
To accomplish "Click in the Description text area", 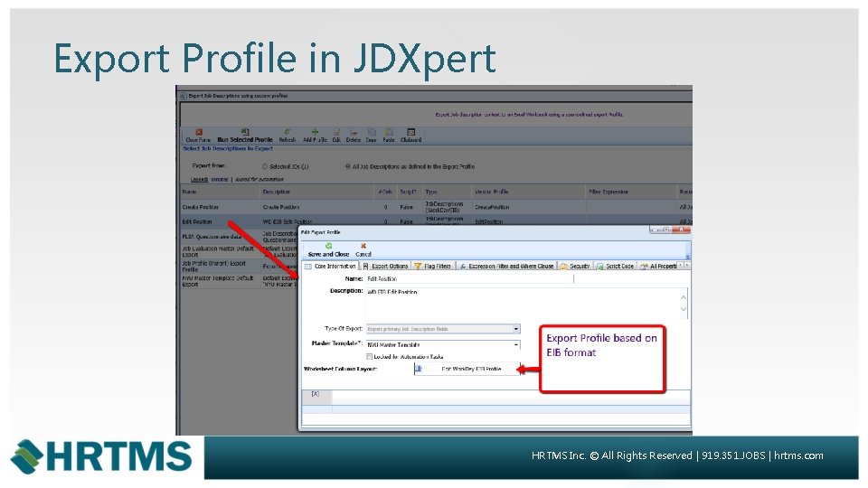I will point(523,304).
